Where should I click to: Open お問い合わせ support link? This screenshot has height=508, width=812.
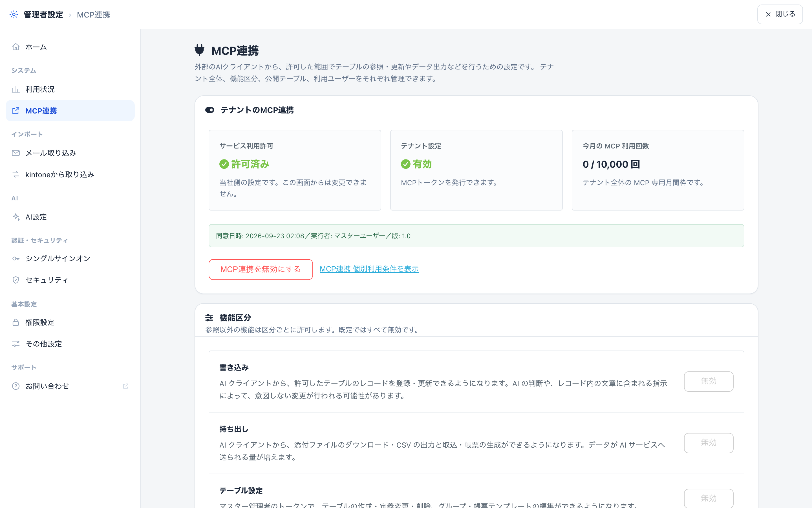(70, 386)
